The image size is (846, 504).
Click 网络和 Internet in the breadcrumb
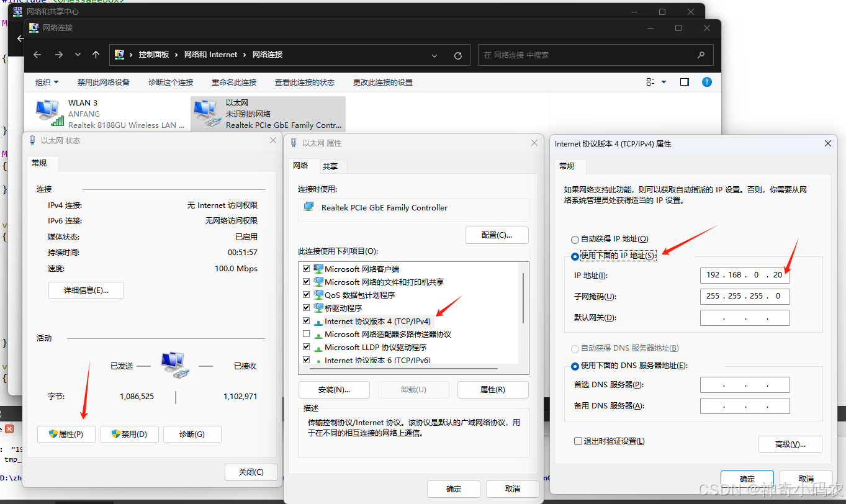click(211, 55)
